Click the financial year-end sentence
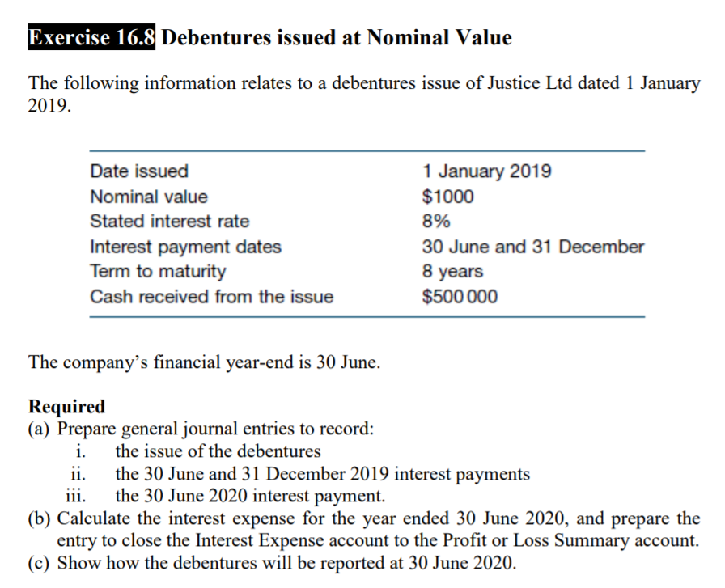725x588 pixels. point(203,362)
